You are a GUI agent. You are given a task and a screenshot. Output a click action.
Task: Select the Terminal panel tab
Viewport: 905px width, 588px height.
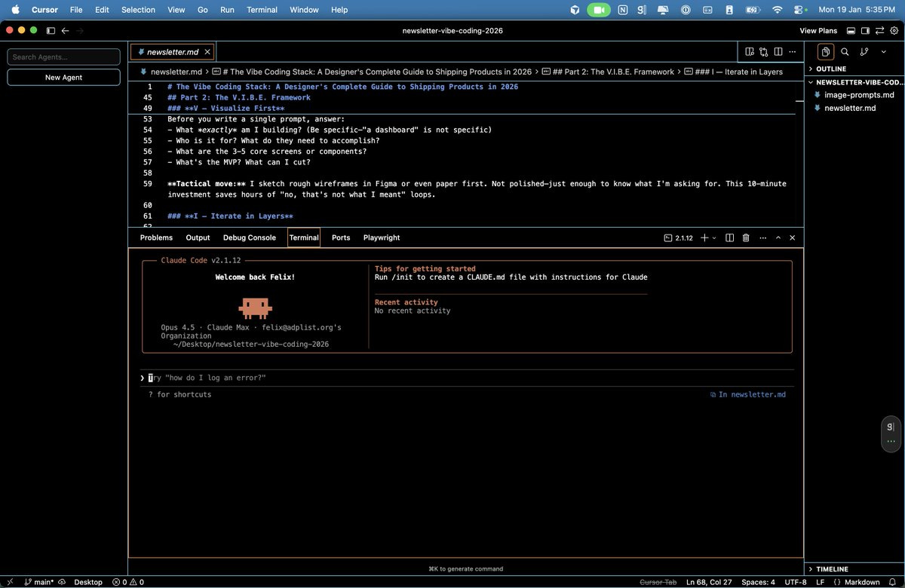point(304,237)
